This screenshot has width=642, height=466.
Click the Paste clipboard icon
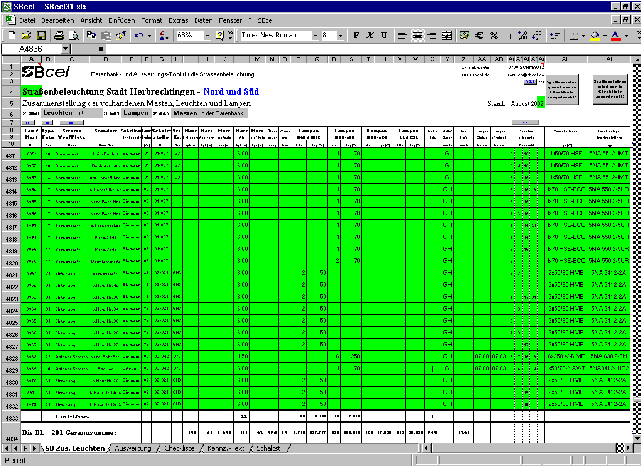point(106,36)
